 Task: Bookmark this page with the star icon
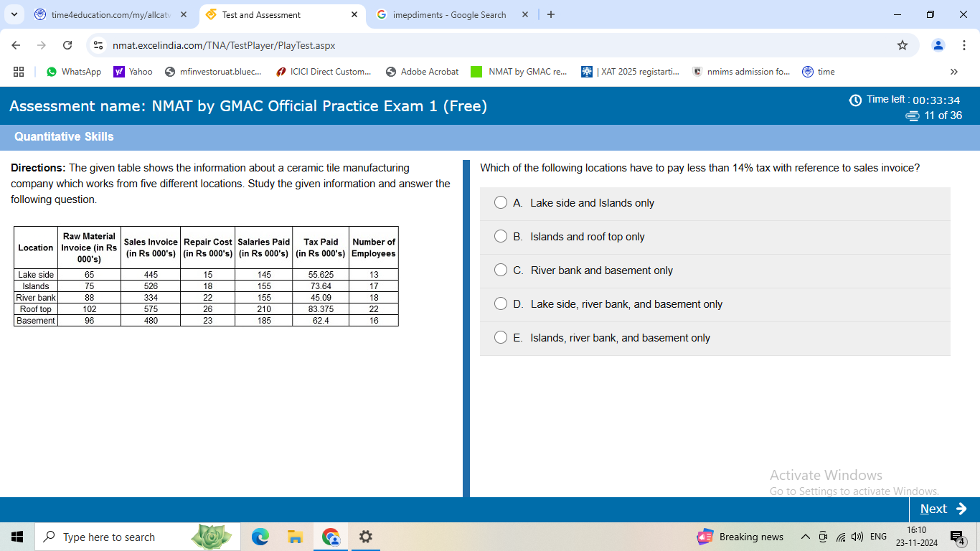(903, 45)
